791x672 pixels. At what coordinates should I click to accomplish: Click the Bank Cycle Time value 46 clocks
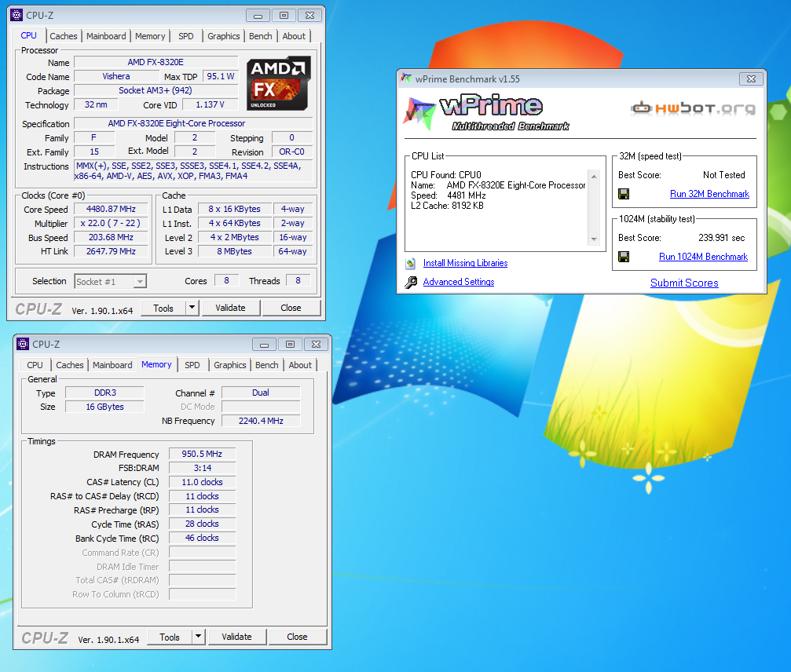click(x=202, y=538)
